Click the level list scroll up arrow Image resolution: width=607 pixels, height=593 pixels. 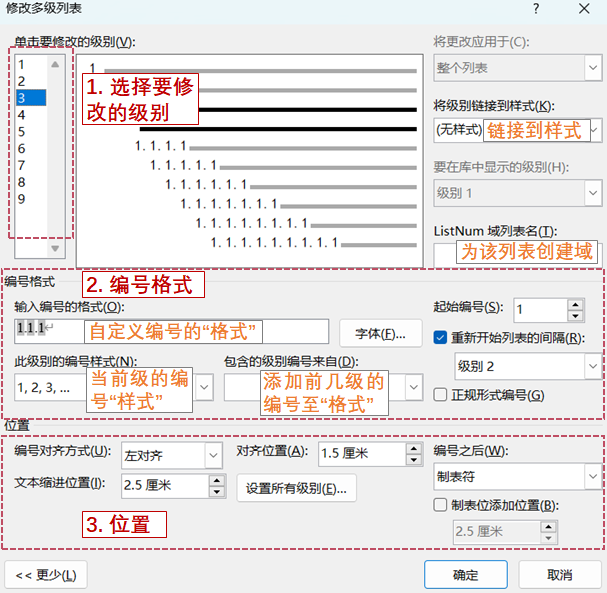55,64
